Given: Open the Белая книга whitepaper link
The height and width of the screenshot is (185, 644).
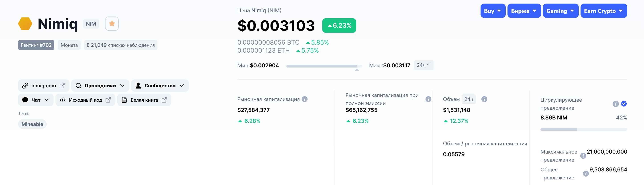Looking at the screenshot, I should (x=144, y=100).
